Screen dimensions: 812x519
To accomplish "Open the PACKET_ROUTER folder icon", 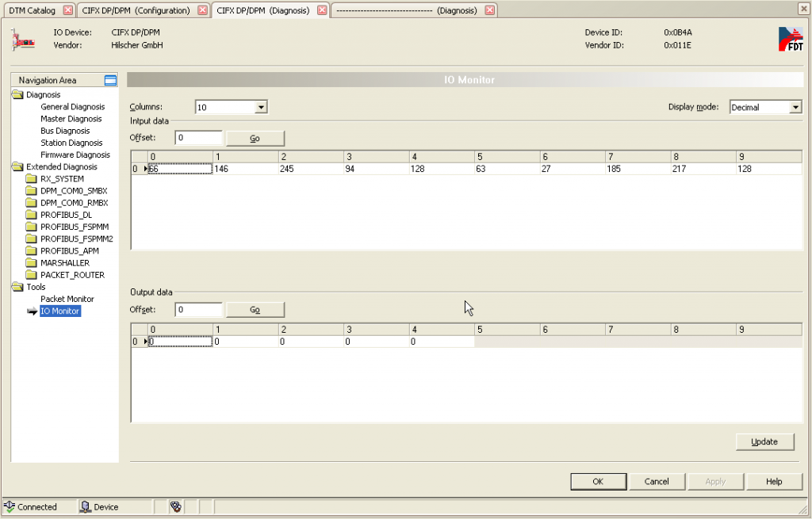I will (32, 275).
